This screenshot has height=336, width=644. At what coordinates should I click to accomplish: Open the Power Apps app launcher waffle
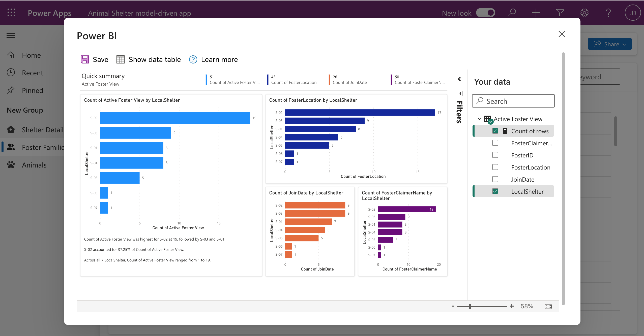11,13
